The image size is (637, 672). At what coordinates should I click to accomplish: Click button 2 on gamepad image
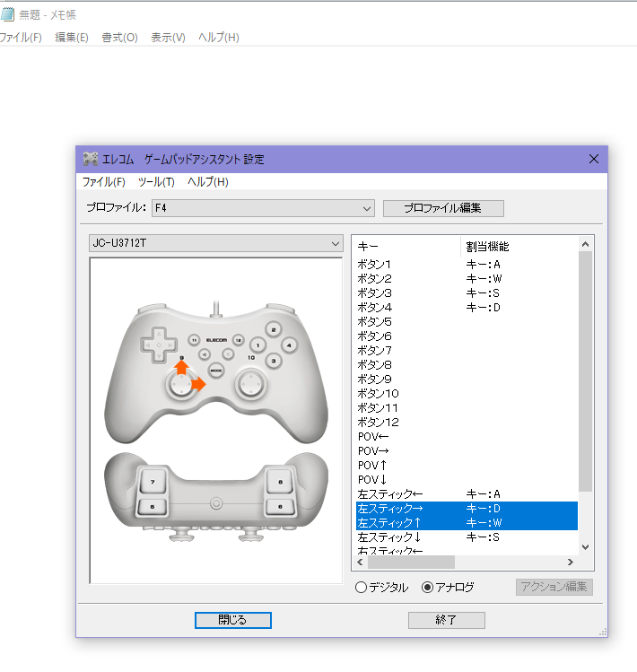tap(274, 329)
